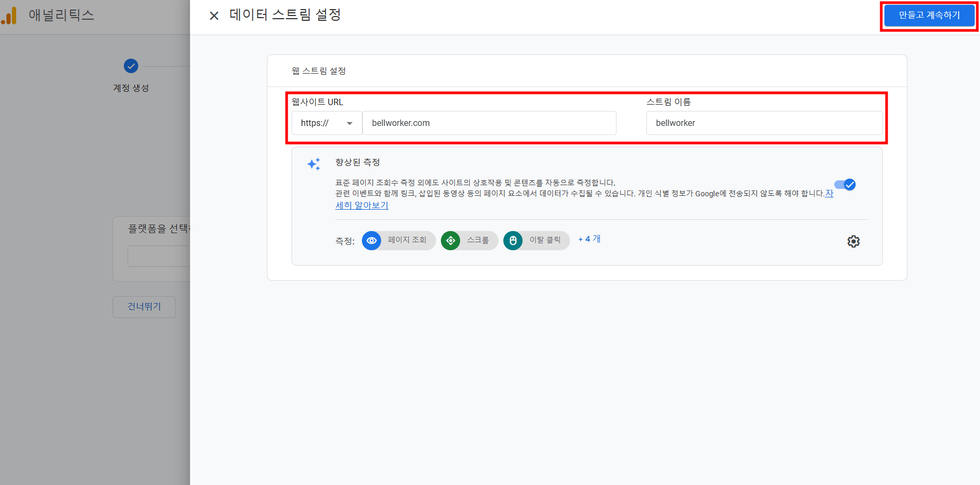Screen dimensions: 980x485
Task: Click the 웹 스트림 설정 heading
Action: point(319,71)
